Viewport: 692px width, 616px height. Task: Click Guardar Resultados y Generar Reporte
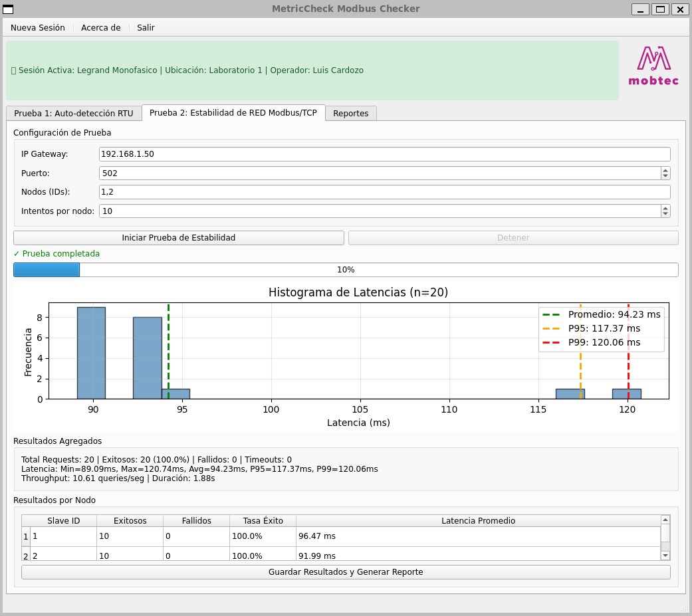346,572
